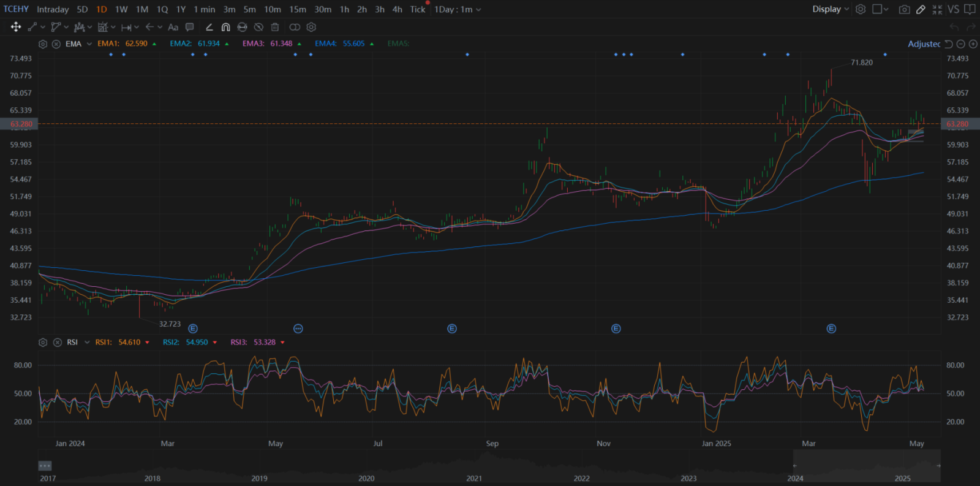
Task: Select the angle drawing tool
Action: tap(209, 27)
